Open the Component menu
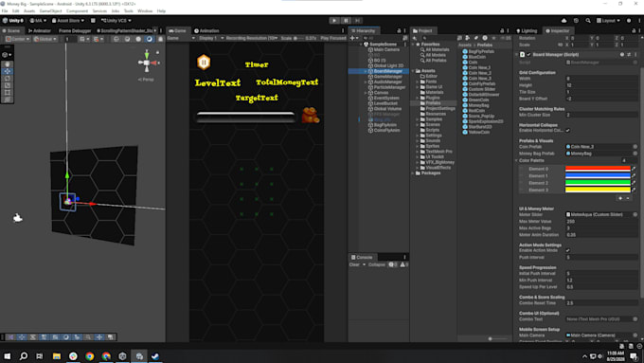Screen dimensions: 644x363 [77, 11]
